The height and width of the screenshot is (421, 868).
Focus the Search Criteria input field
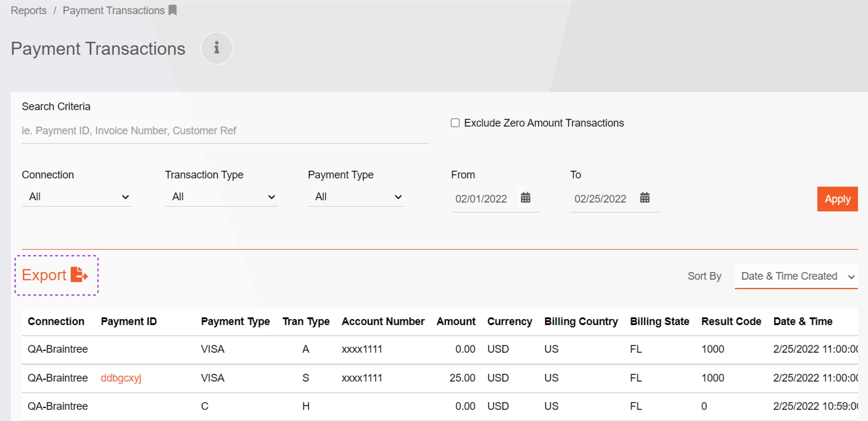coord(225,131)
